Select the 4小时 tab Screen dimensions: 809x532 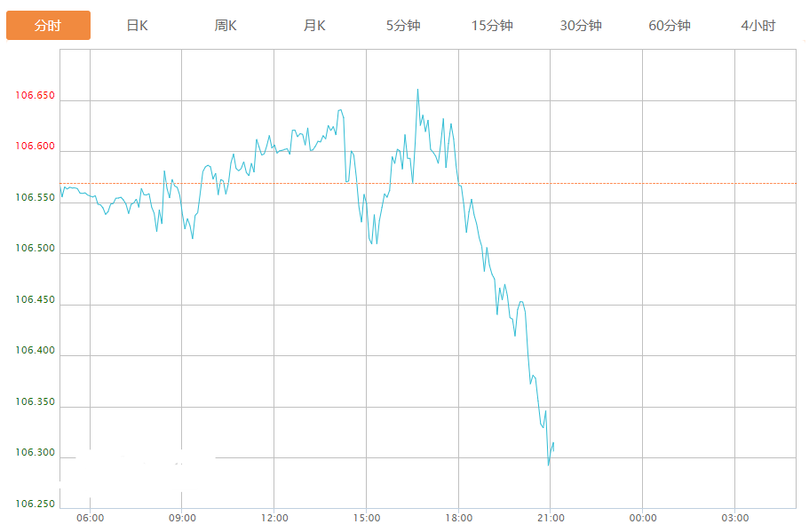click(x=757, y=26)
